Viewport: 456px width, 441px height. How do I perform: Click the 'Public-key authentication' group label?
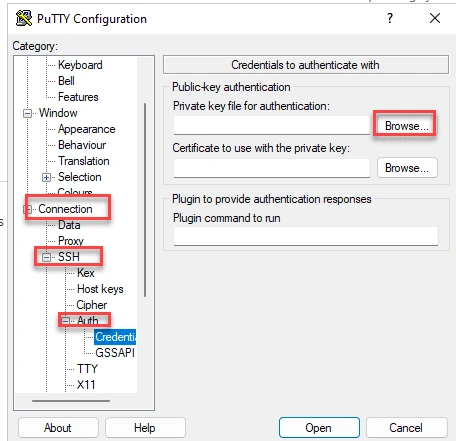click(x=231, y=87)
